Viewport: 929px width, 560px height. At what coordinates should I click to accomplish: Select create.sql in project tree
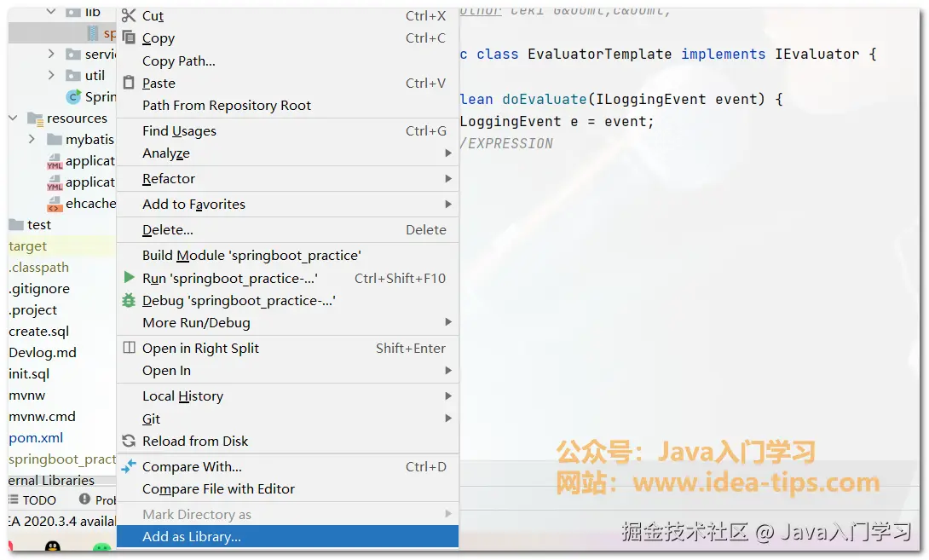pyautogui.click(x=38, y=332)
